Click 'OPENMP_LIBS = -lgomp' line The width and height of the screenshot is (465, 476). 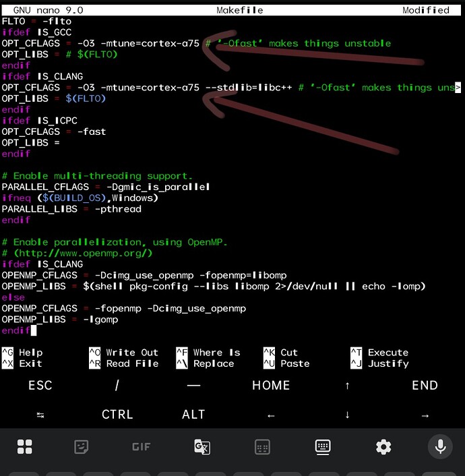pyautogui.click(x=60, y=320)
